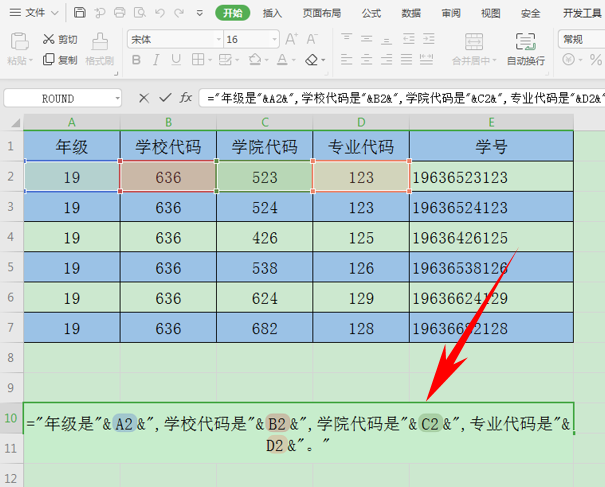Viewport: 605px width, 487px height.
Task: Click the Print icon in quick toolbar
Action: [120, 13]
